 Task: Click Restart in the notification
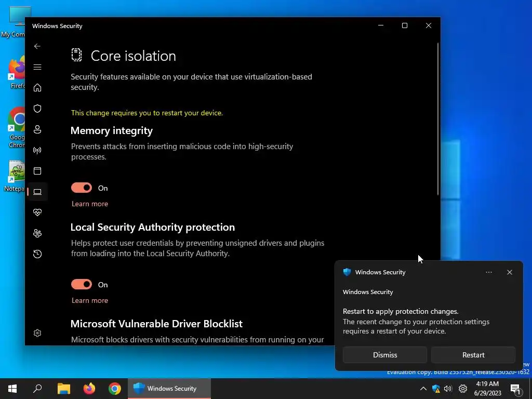473,355
